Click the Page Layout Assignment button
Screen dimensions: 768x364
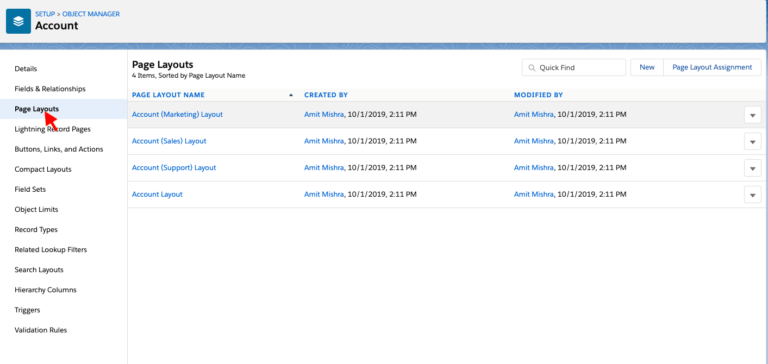(712, 68)
